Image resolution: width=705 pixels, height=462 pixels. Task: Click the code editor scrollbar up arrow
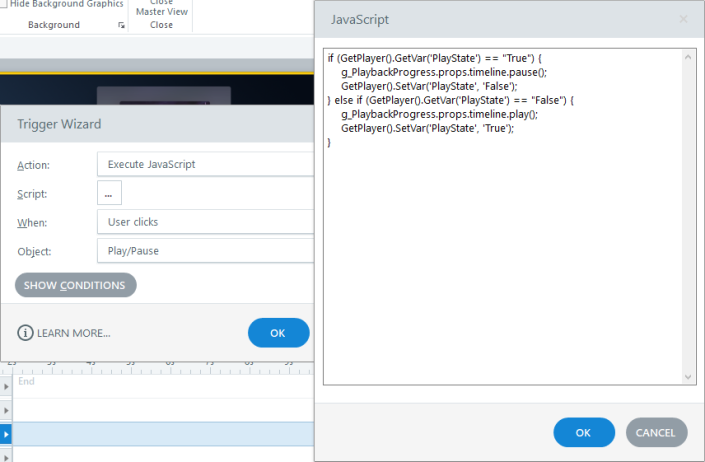688,57
